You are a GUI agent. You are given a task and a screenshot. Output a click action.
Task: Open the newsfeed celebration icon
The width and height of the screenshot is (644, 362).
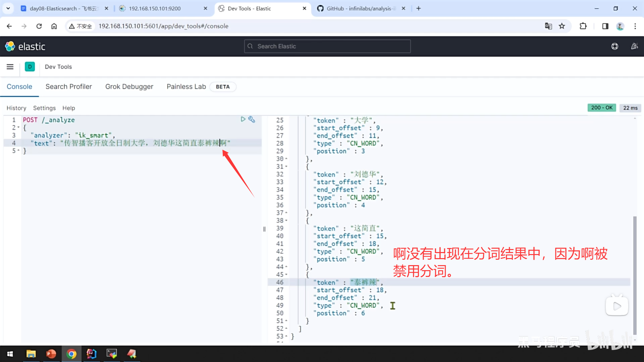pyautogui.click(x=634, y=46)
